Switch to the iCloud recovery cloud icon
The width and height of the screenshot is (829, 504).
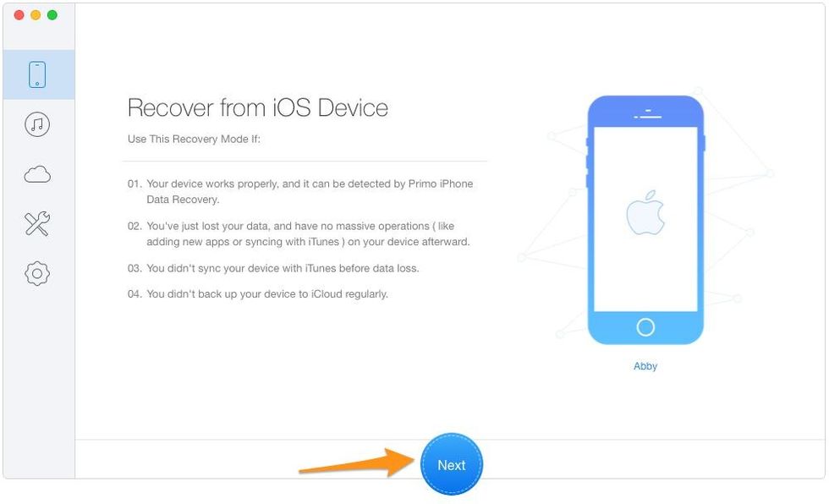(37, 174)
